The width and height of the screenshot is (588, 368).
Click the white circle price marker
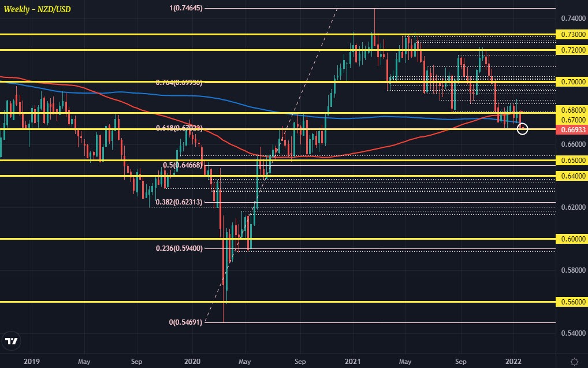tap(522, 129)
